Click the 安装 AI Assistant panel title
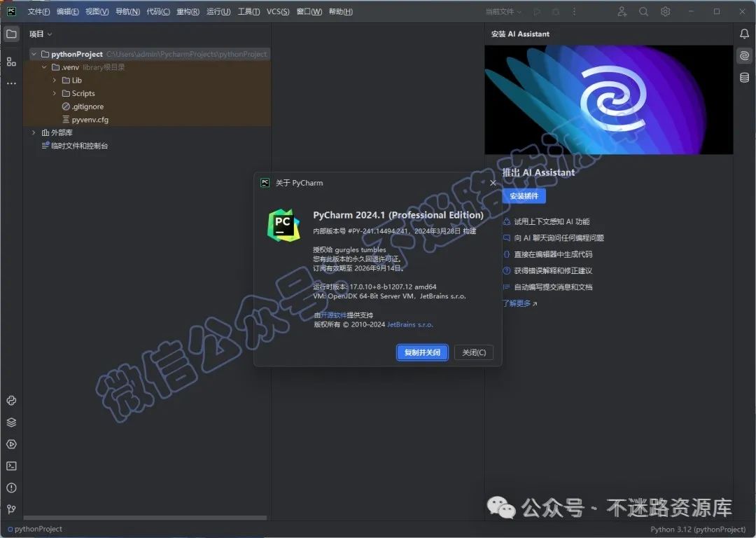Viewport: 756px width, 538px height. point(520,34)
